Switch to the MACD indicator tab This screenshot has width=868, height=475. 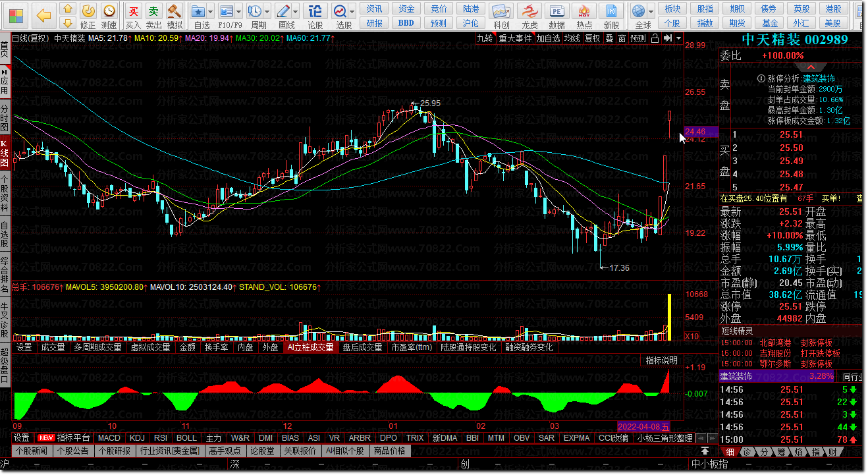pos(109,438)
